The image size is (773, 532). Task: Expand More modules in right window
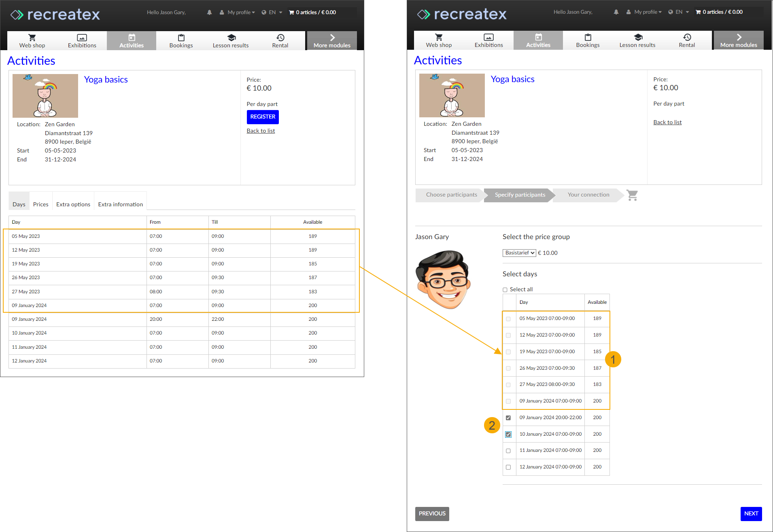tap(739, 40)
